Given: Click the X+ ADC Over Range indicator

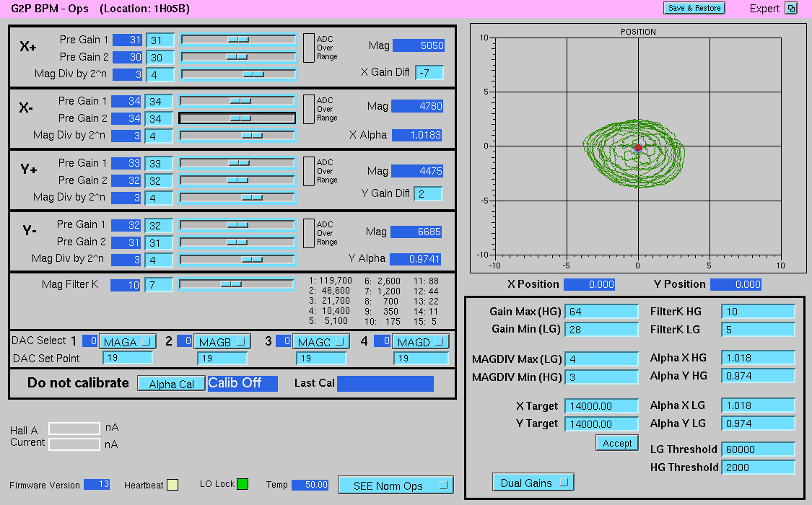Looking at the screenshot, I should (x=309, y=48).
